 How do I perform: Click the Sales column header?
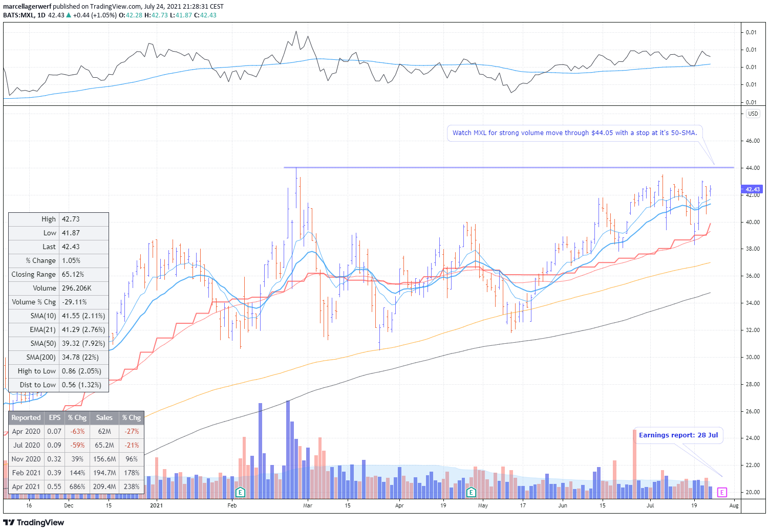click(x=104, y=417)
